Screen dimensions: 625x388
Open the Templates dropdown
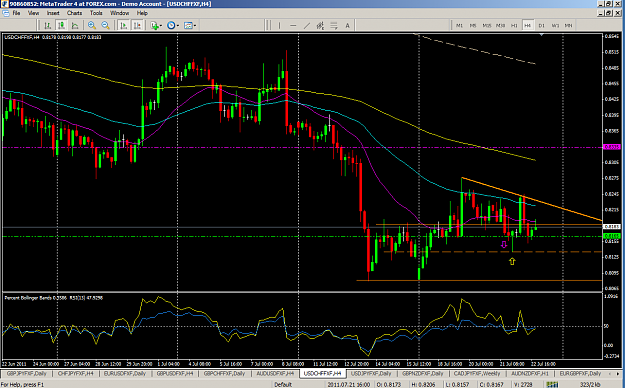(189, 26)
